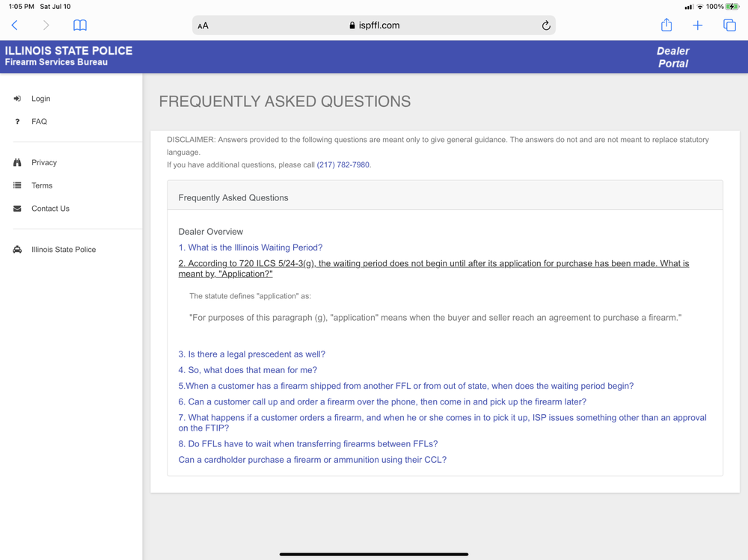
Task: Open a new tab with plus icon
Action: (x=697, y=25)
